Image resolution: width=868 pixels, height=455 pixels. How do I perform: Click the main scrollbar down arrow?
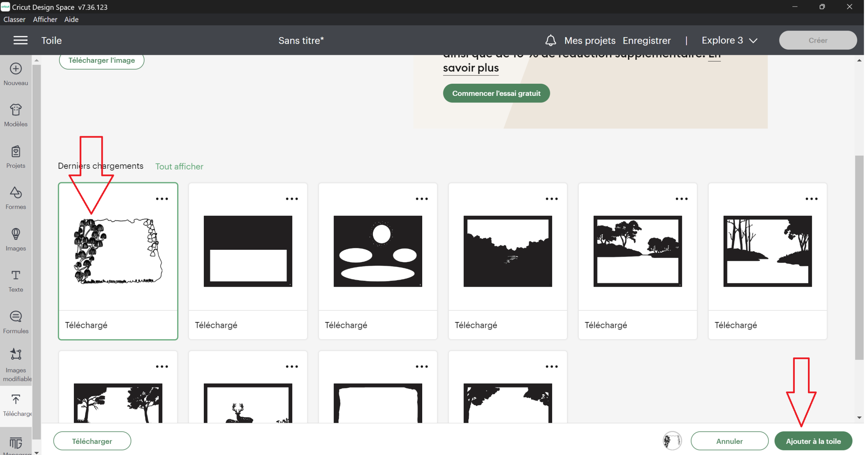[x=859, y=417]
